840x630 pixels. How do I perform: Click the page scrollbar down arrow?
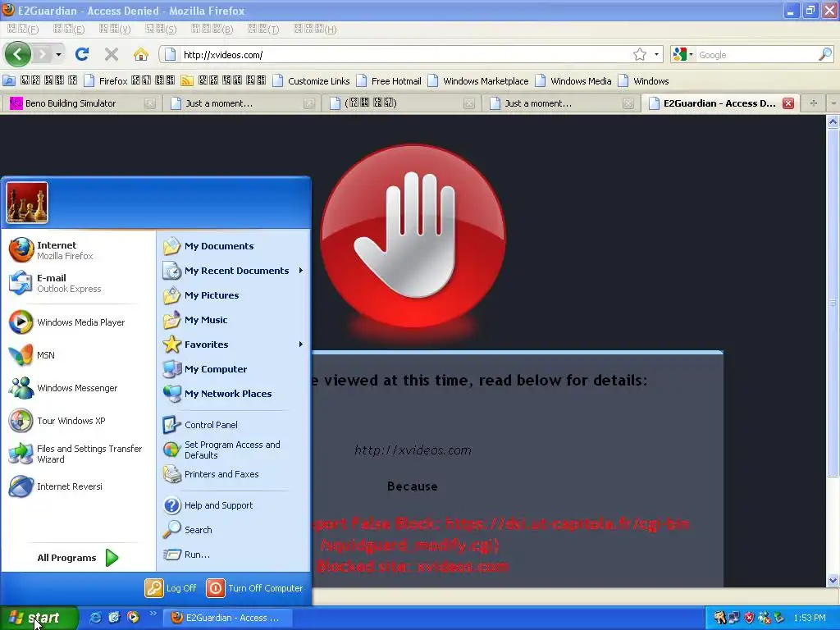pos(833,580)
